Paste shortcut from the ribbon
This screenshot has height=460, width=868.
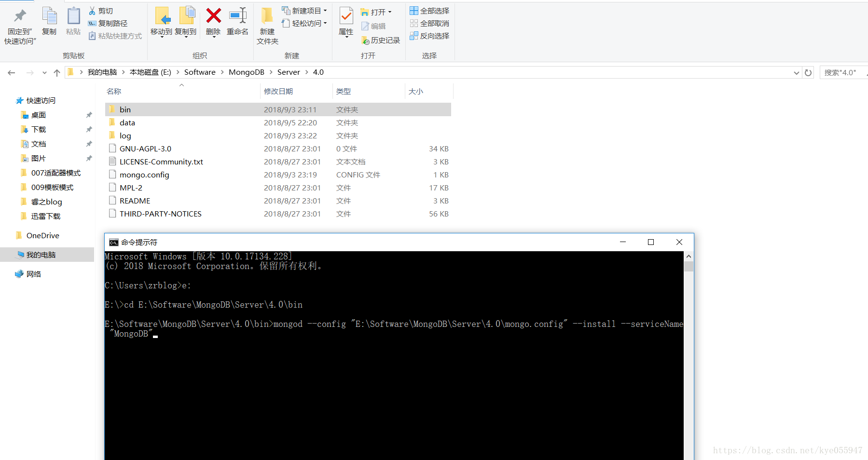pyautogui.click(x=115, y=36)
